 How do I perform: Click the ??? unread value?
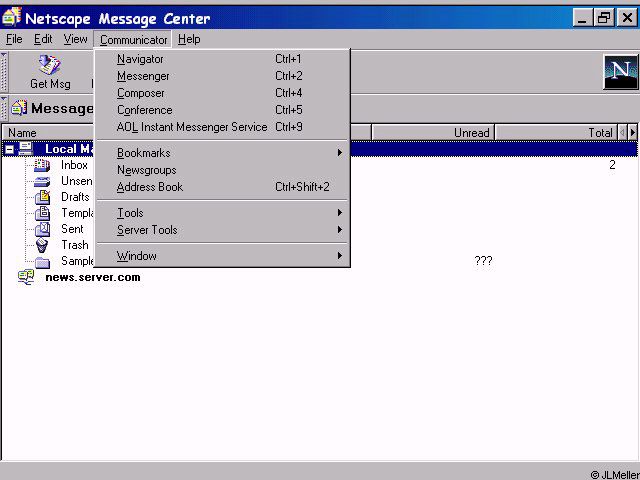483,261
